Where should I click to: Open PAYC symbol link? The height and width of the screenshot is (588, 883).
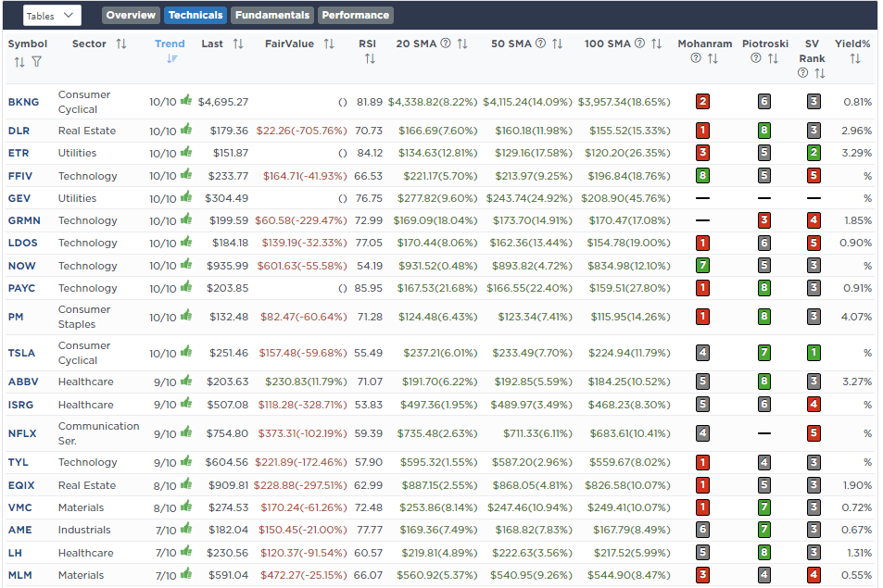point(21,288)
